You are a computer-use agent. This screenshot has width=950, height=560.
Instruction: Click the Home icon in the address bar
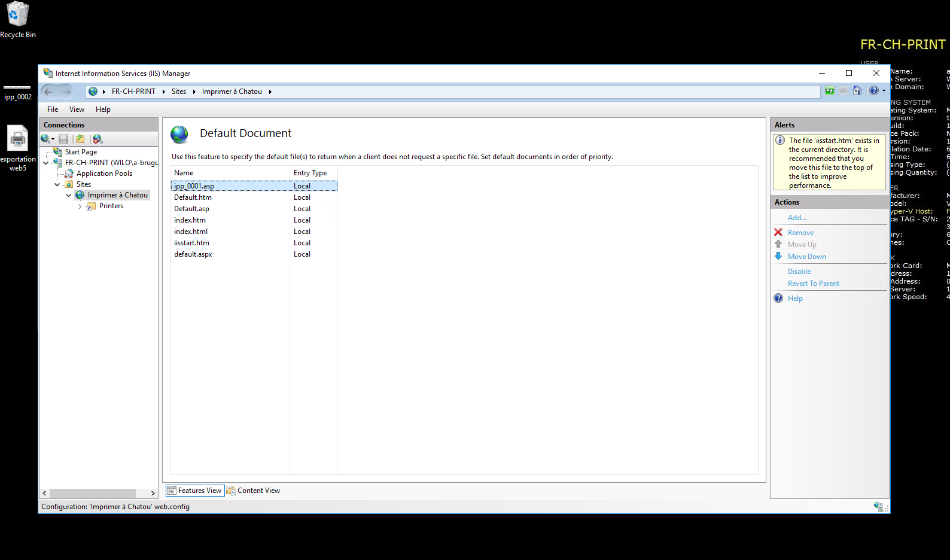coord(857,91)
